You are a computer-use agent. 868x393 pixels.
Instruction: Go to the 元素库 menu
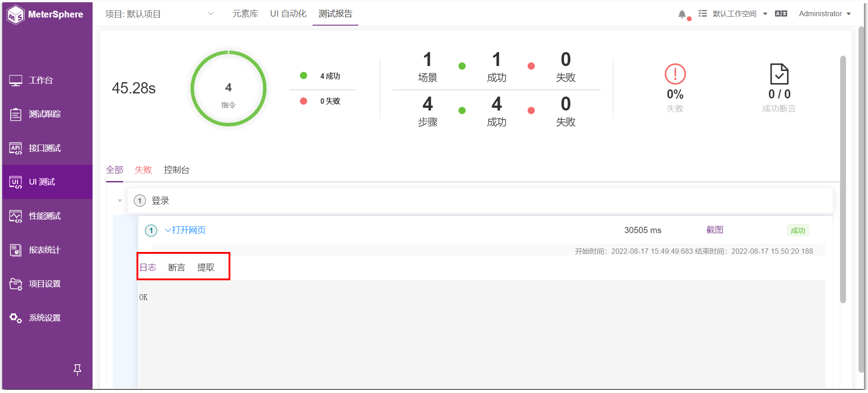[245, 14]
